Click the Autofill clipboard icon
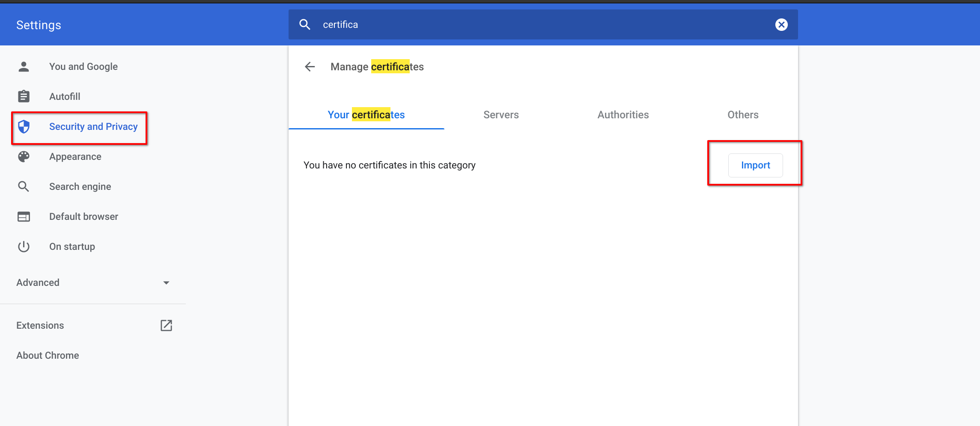The height and width of the screenshot is (426, 980). tap(24, 97)
